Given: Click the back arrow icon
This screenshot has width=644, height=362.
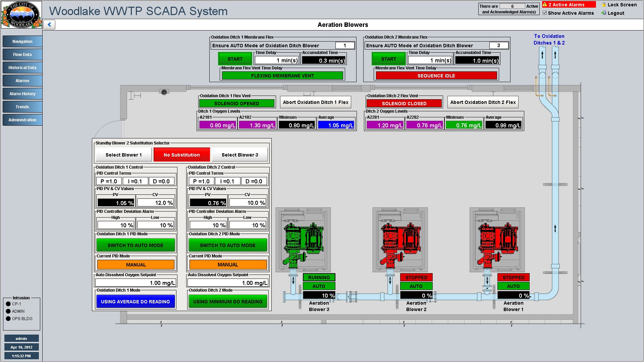Looking at the screenshot, I should click(x=49, y=24).
